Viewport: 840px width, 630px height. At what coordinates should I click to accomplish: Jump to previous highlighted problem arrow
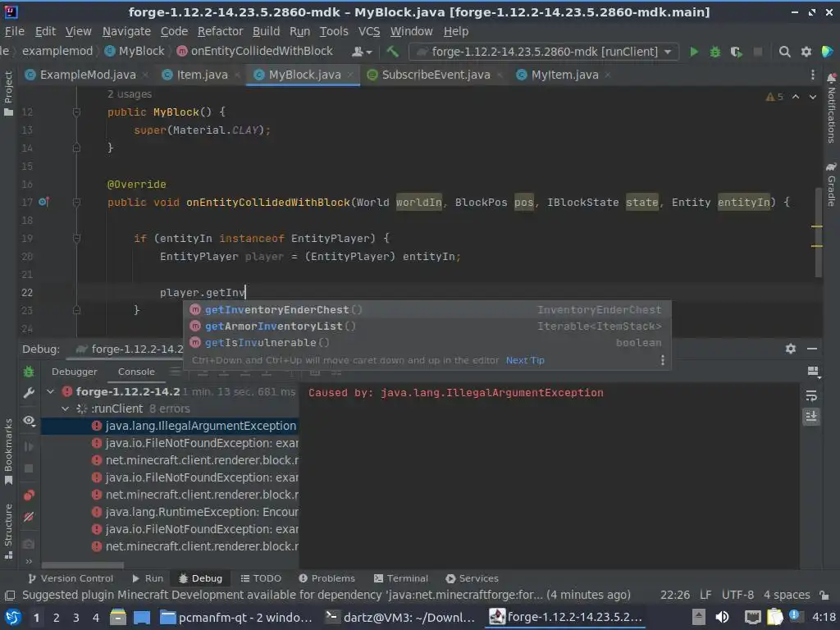point(796,97)
